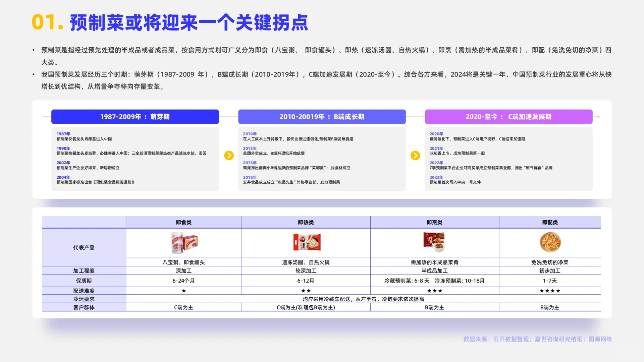Click the yellow arrow before the 2020 period box
This screenshot has height=362, width=644.
415,156
